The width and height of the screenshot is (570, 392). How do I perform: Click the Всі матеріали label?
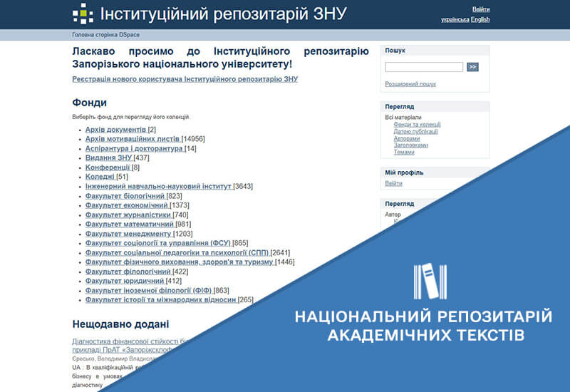(x=403, y=118)
